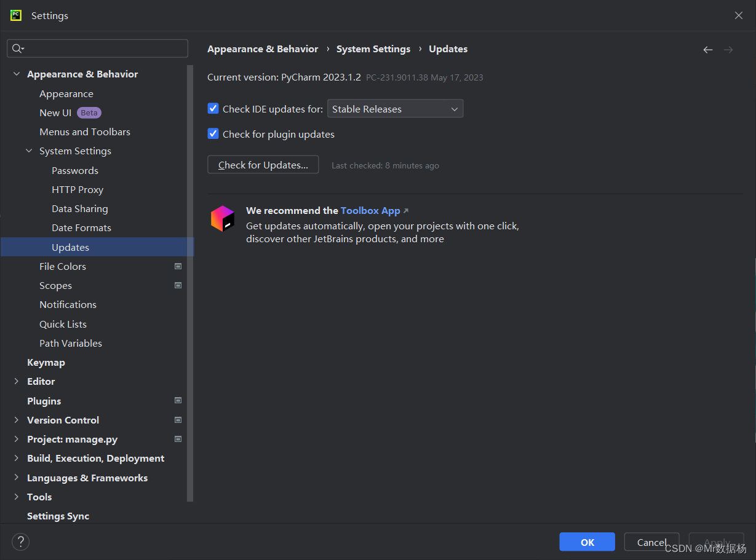
Task: Click Updates in the breadcrumb
Action: 448,49
